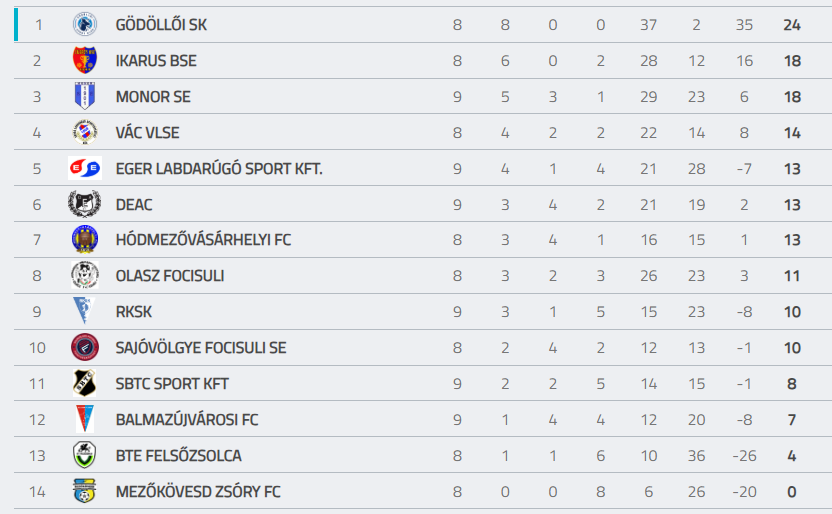
Task: Click the Monor SE club badge
Action: [85, 97]
